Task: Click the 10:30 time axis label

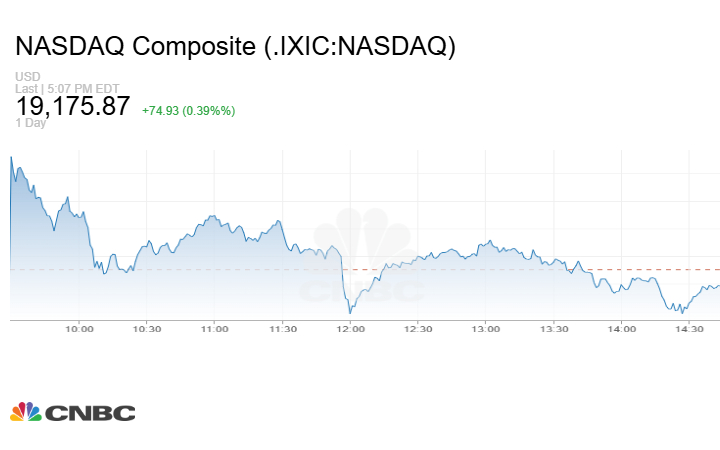Action: (x=147, y=329)
